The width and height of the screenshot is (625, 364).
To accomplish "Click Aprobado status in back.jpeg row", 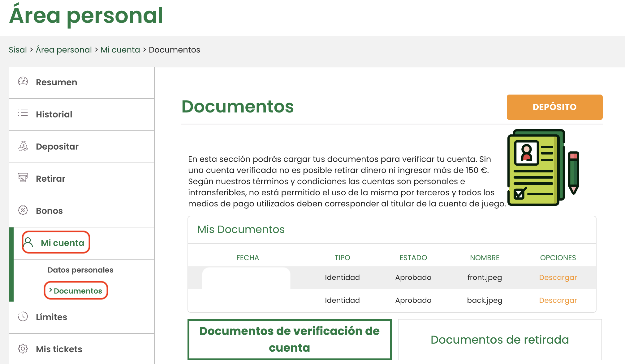I will [413, 300].
